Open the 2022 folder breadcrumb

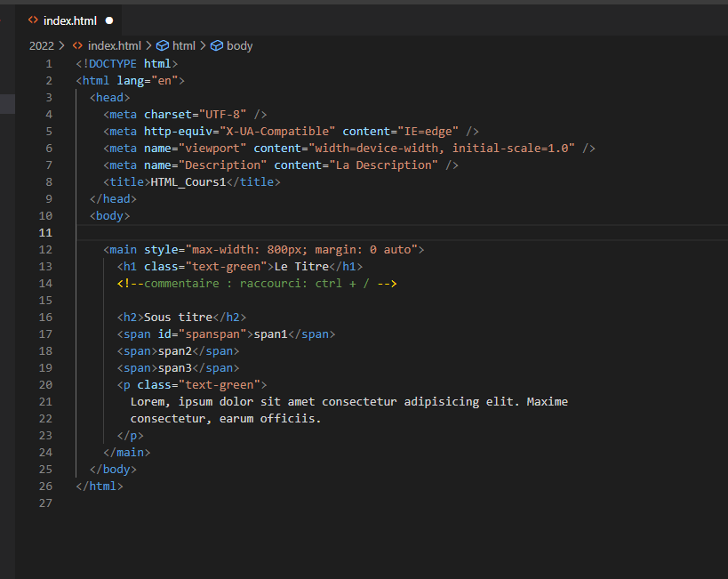41,45
